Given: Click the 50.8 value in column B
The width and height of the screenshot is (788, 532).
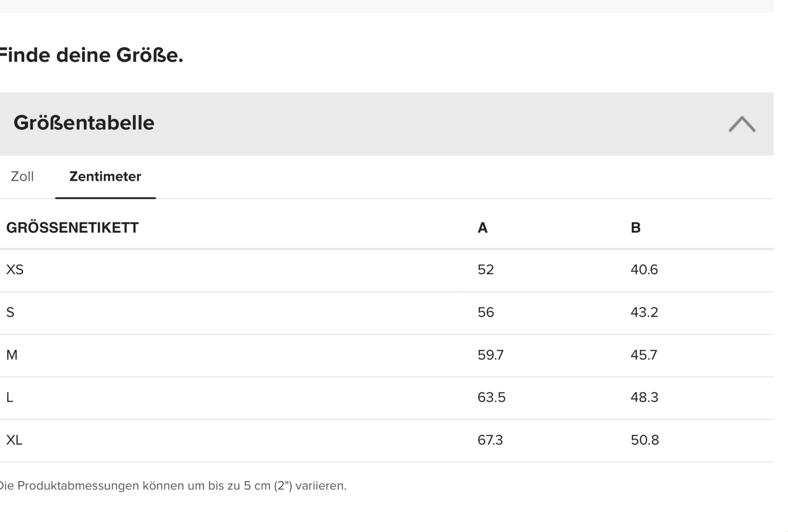Looking at the screenshot, I should 645,440.
